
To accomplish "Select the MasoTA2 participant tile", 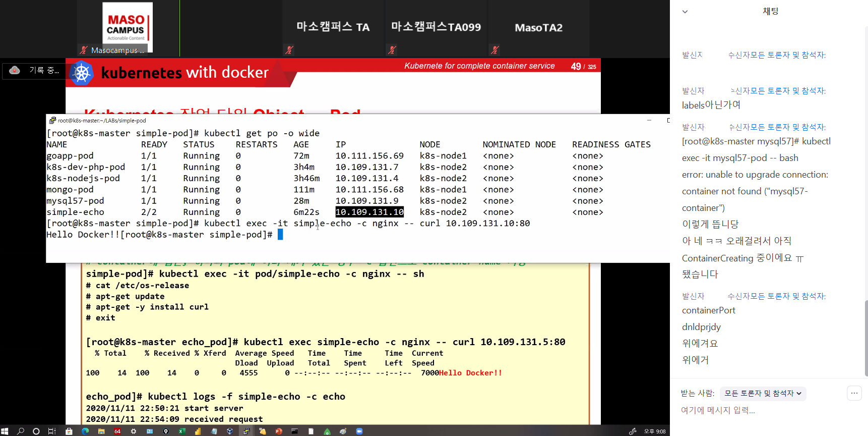I will 538,28.
